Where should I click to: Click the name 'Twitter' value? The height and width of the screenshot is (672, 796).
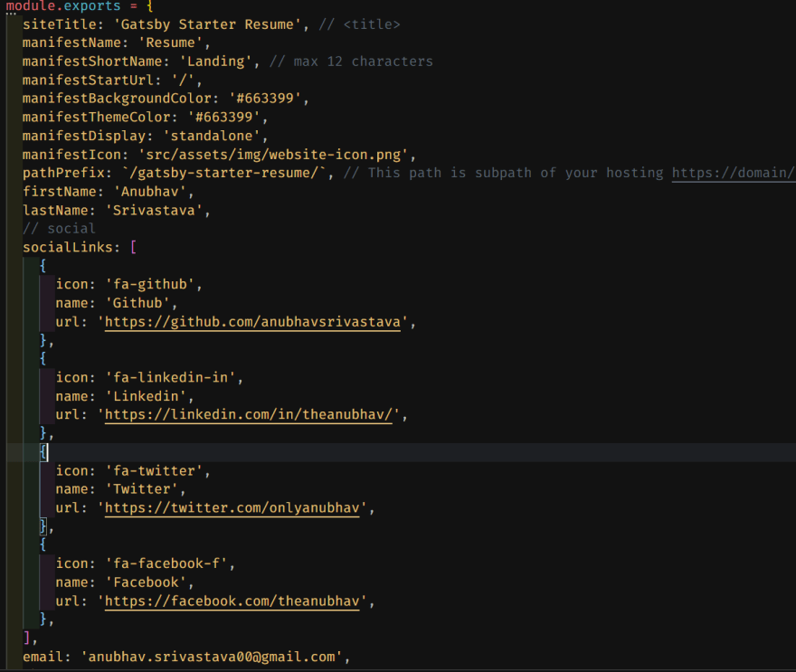point(142,489)
